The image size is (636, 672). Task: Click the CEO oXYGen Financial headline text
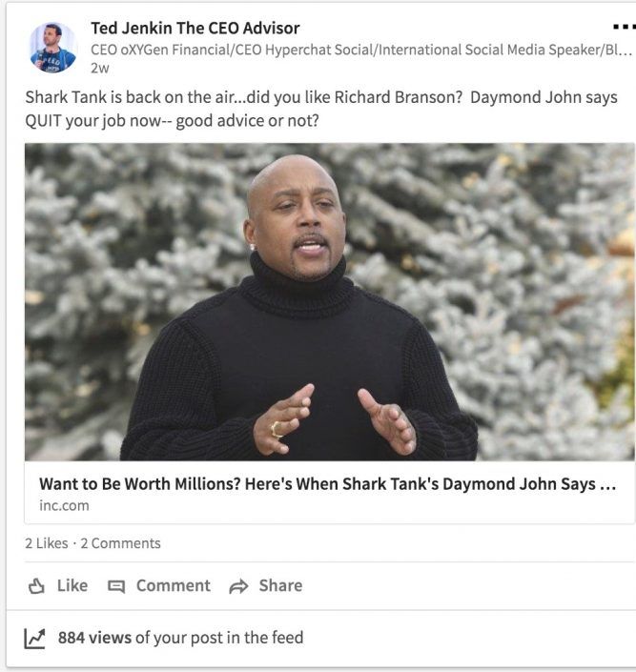pos(361,50)
